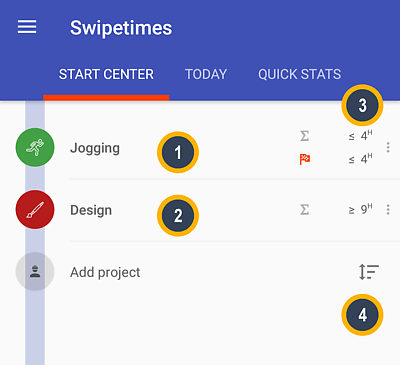
Task: Tap the red Design paintbrush icon
Action: tap(35, 210)
